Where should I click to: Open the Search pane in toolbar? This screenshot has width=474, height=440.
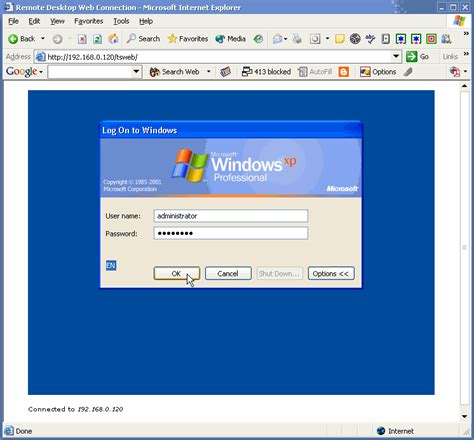pos(143,39)
